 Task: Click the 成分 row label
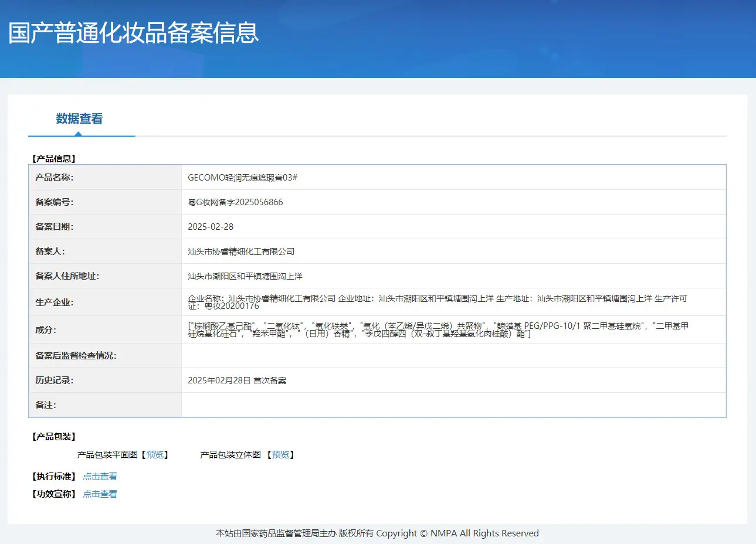46,330
